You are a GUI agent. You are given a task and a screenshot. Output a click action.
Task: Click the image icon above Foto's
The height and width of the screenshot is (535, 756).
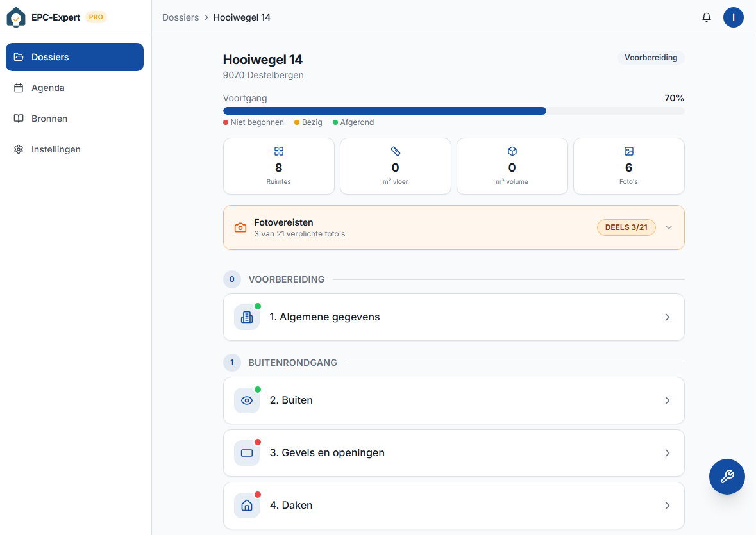(629, 151)
